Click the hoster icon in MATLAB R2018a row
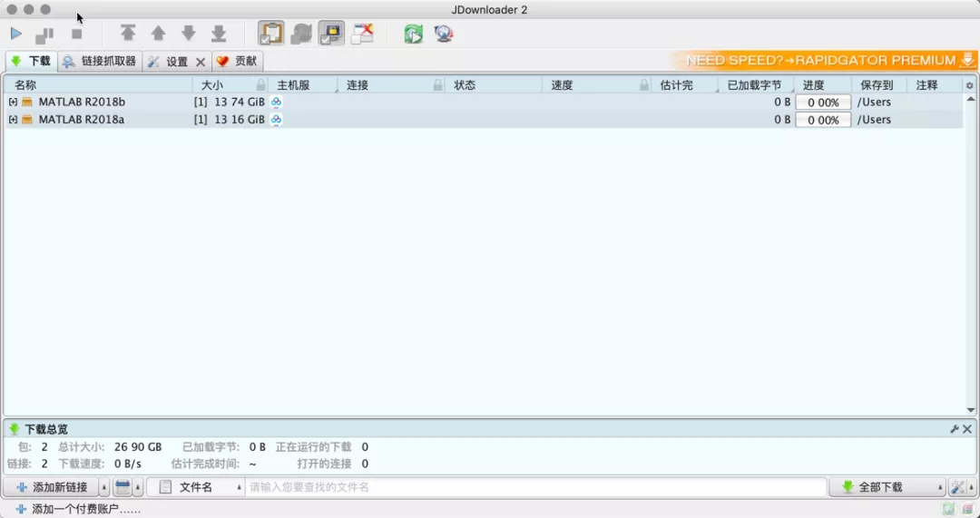Viewport: 980px width, 518px height. (276, 120)
